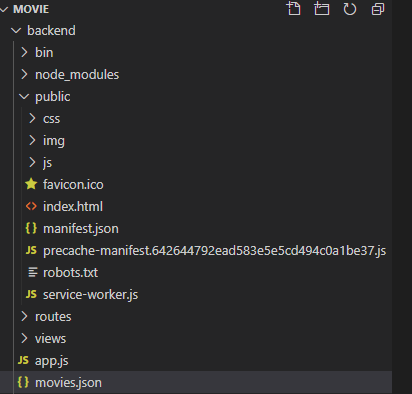Screen dimensions: 412x394
Task: Click the JS icon beside app.js
Action: coord(23,360)
